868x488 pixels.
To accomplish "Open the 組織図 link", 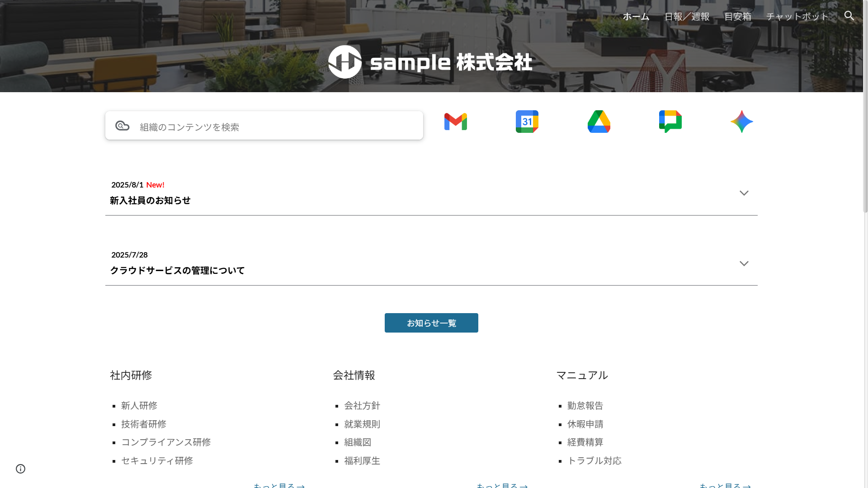I will (358, 442).
